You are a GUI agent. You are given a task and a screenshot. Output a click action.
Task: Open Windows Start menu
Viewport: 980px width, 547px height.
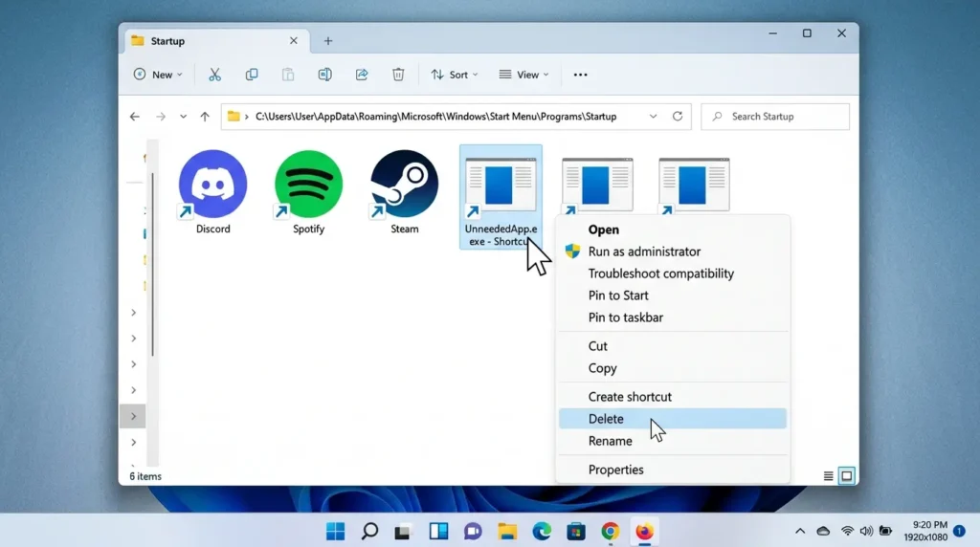tap(336, 532)
